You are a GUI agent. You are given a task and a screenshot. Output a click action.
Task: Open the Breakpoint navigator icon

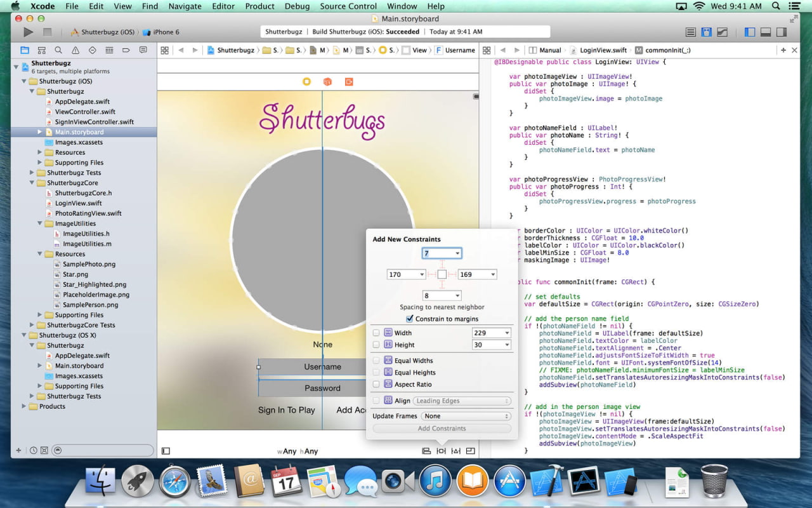126,50
